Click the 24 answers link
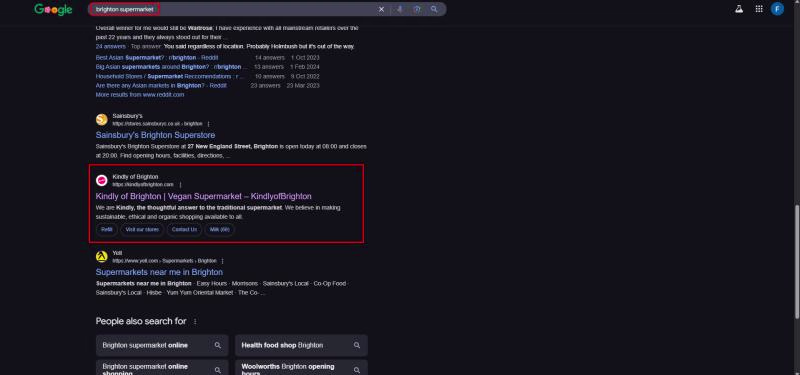This screenshot has height=375, width=800. coord(111,46)
